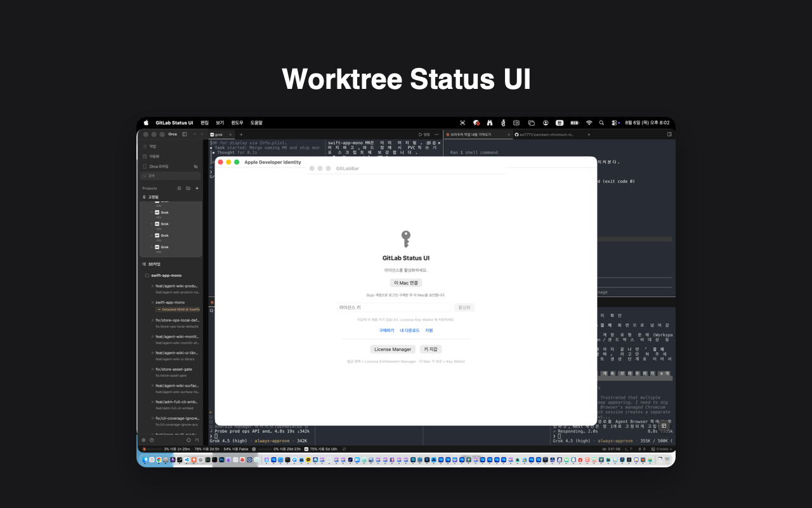Close the 브라우저 작업 내용 가져오기 tab
Viewport: 812px width, 508px height.
(x=509, y=135)
